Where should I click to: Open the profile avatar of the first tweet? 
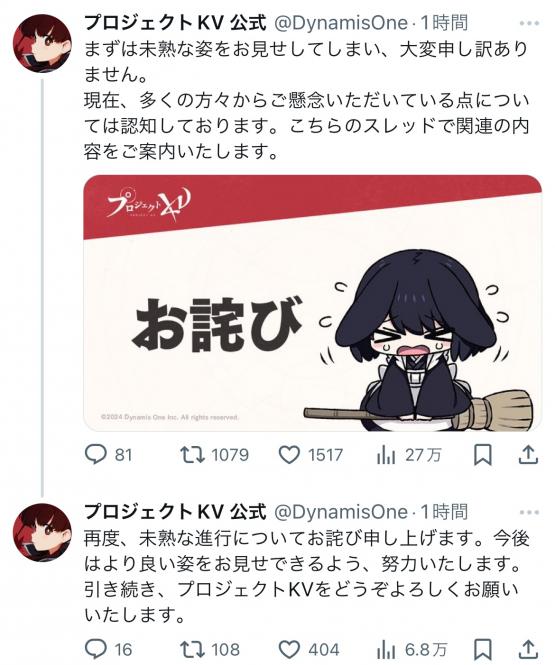click(x=42, y=43)
